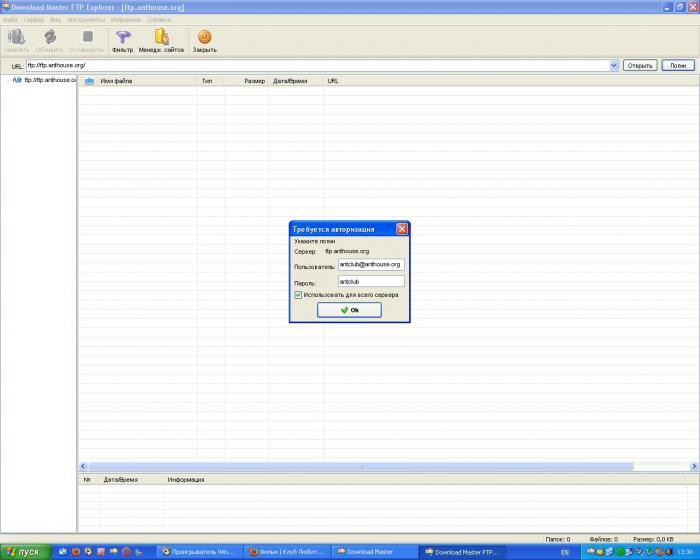700x560 pixels.
Task: Click the Обновить refresh toolbar icon
Action: click(x=49, y=38)
